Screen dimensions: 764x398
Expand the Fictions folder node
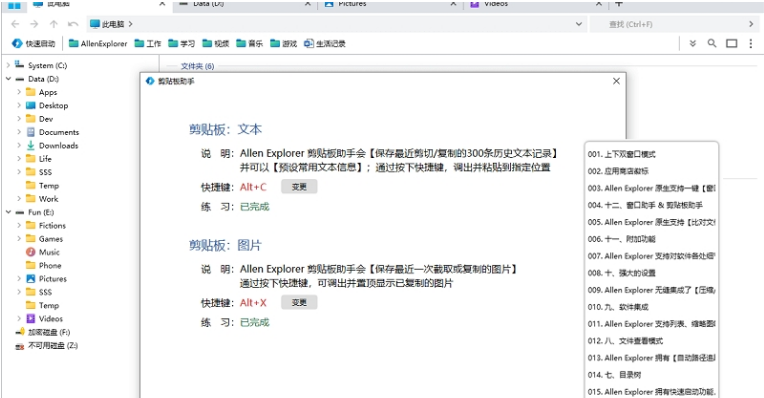(x=19, y=225)
